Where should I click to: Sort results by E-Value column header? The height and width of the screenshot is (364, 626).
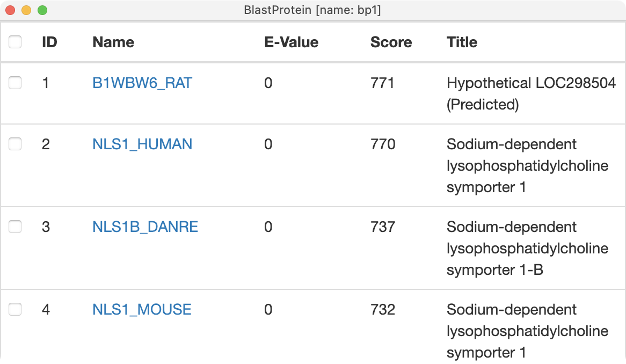tap(291, 42)
